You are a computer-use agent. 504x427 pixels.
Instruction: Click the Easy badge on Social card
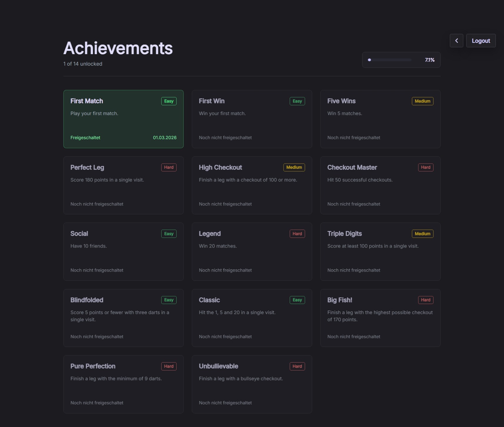(x=169, y=234)
